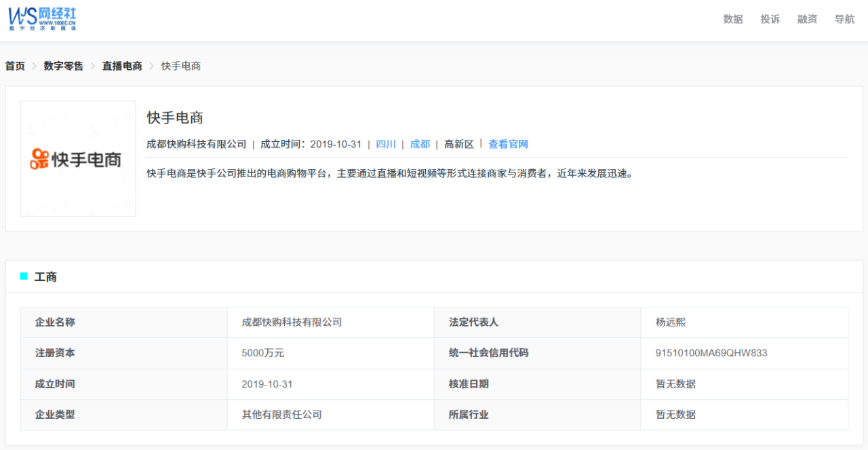
Task: Click the 成立时间 label in table
Action: point(124,384)
